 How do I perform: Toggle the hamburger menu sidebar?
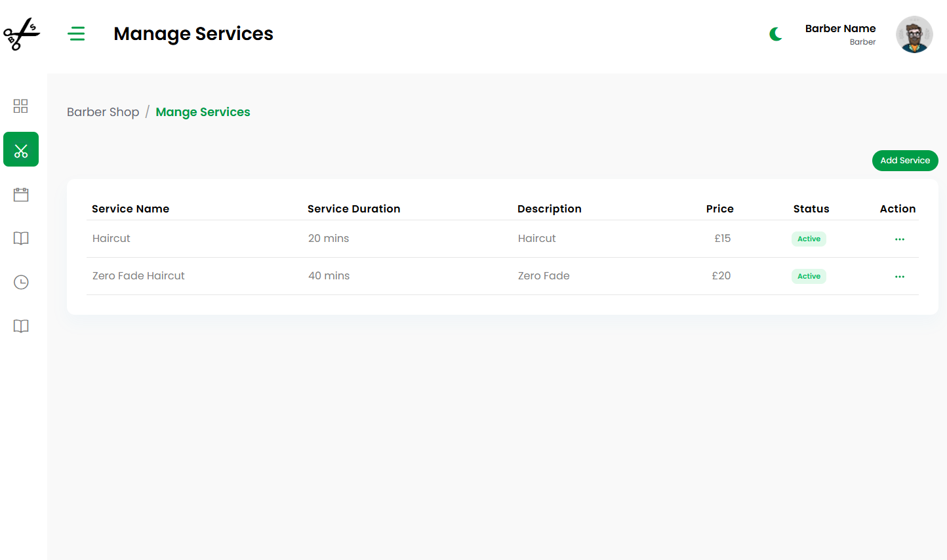tap(76, 33)
